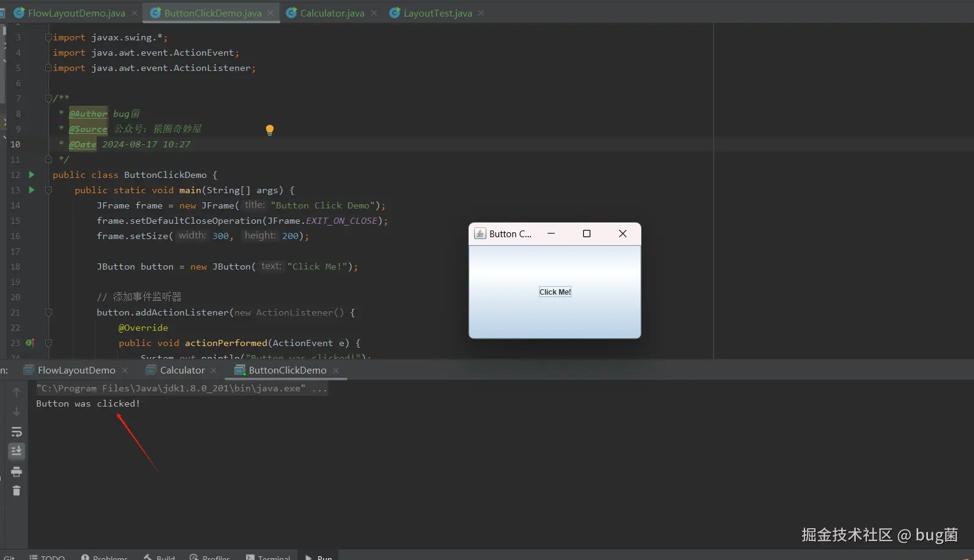The height and width of the screenshot is (560, 974).
Task: Click the "Click Me!" string on line 18
Action: pyautogui.click(x=318, y=267)
